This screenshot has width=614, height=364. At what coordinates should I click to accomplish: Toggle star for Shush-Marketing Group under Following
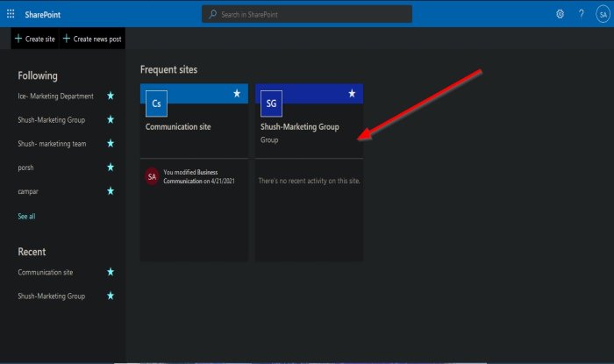click(x=111, y=119)
